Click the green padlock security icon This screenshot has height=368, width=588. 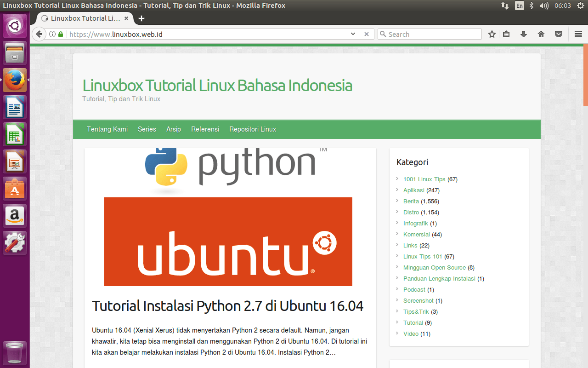click(x=60, y=34)
